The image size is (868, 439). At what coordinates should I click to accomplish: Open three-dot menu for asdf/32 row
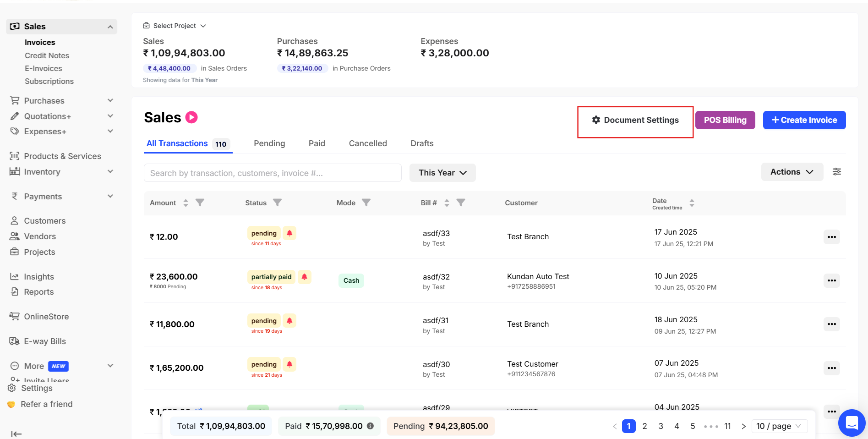tap(832, 280)
